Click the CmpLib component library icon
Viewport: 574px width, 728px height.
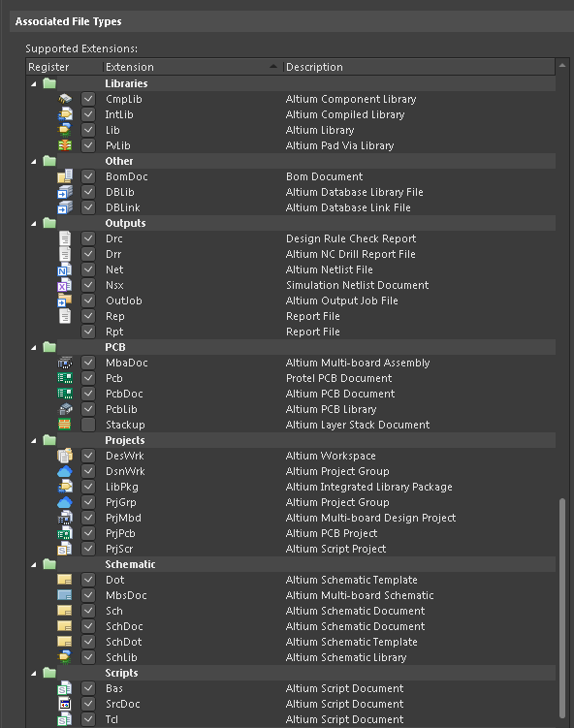tap(65, 99)
